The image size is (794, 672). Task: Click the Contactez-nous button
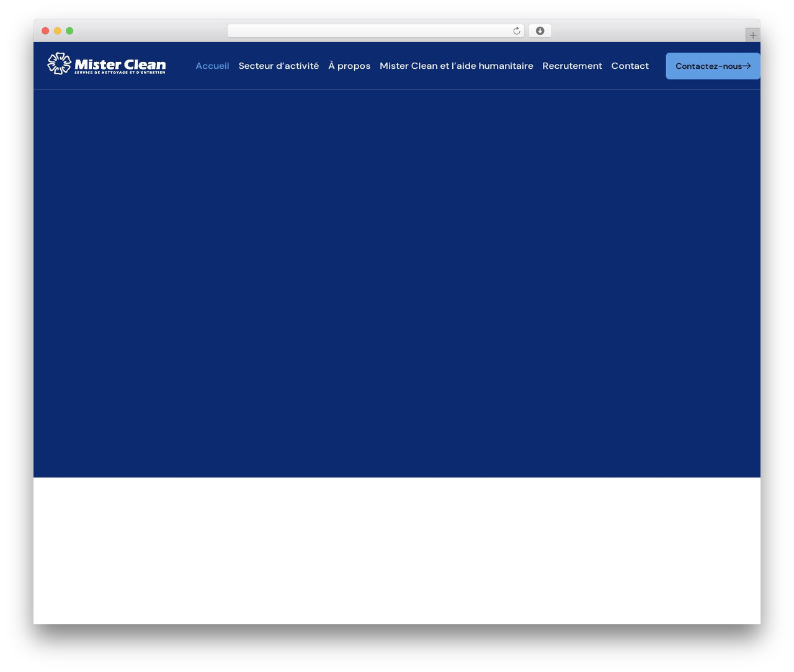pyautogui.click(x=713, y=66)
